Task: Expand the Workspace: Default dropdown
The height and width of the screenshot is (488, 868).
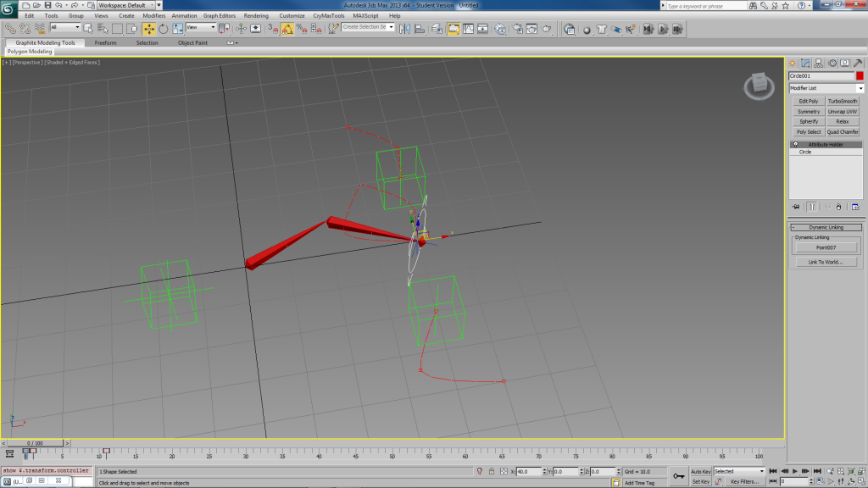Action: 127,5
